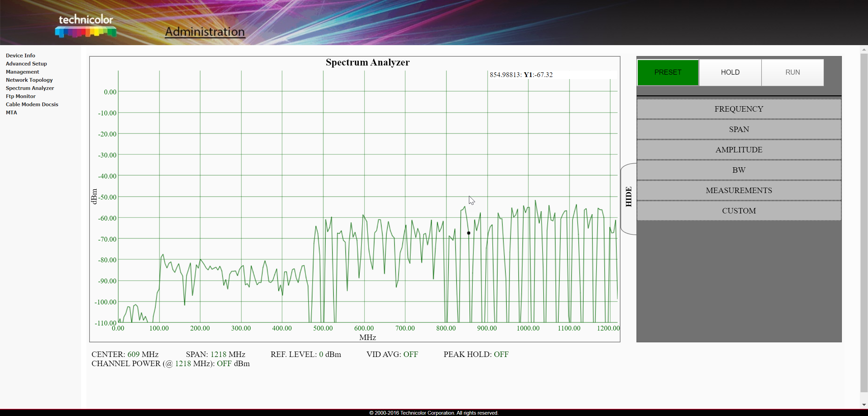868x416 pixels.
Task: Go to Management page
Action: coord(22,72)
